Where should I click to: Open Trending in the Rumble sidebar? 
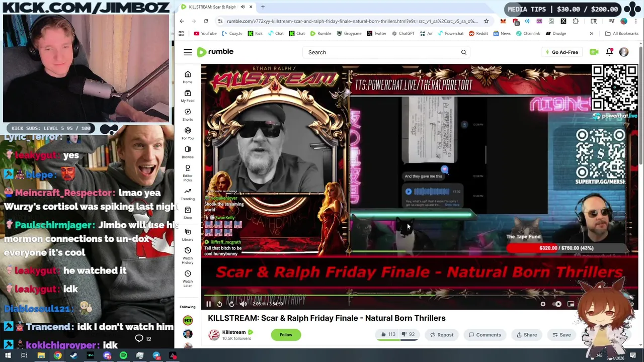188,194
